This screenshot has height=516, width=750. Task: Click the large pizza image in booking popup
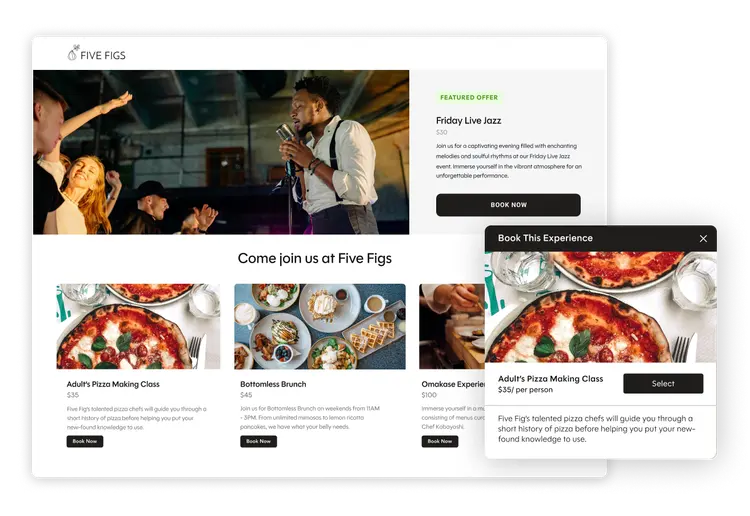pos(601,307)
